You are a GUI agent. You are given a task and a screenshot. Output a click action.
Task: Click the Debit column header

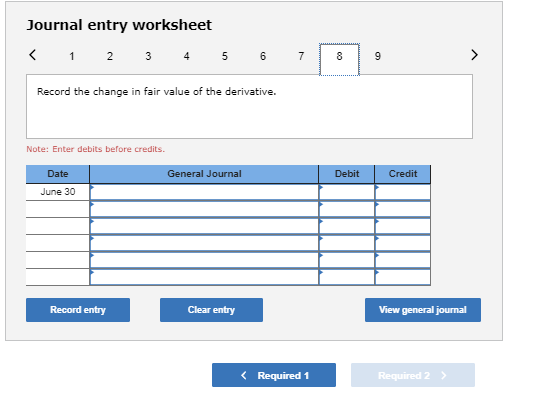[x=347, y=174]
